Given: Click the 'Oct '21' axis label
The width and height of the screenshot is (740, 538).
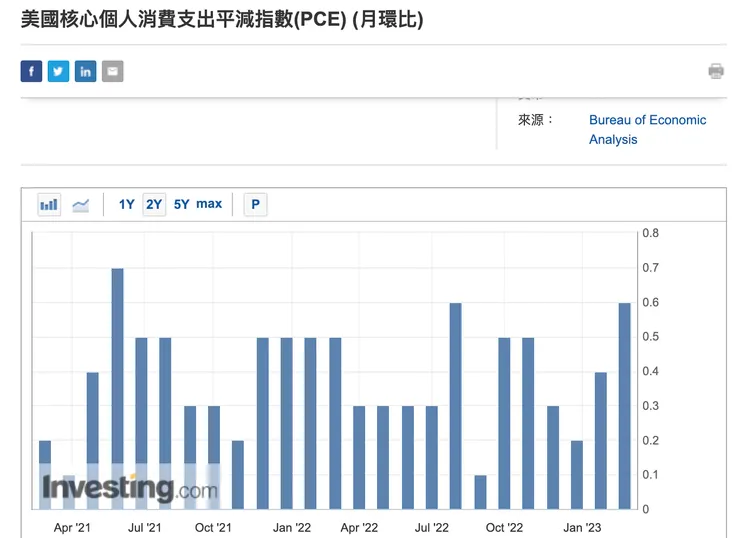Looking at the screenshot, I should coord(213,528).
